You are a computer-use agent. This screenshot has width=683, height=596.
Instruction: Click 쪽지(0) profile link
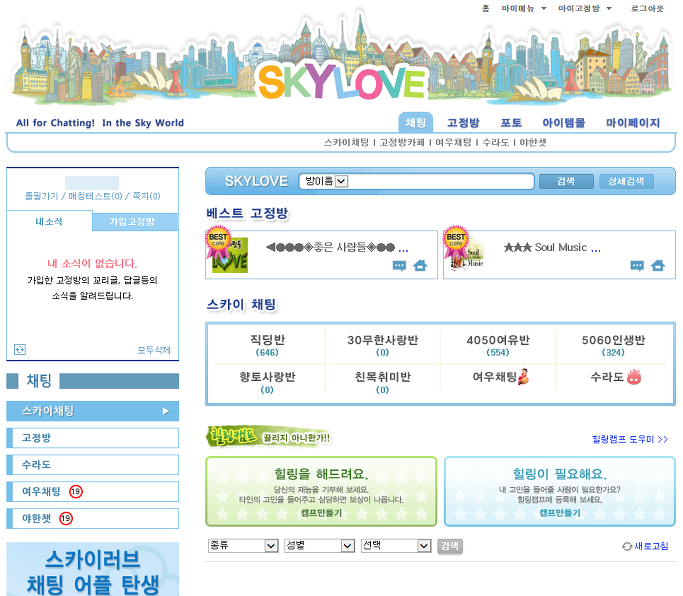tap(146, 196)
